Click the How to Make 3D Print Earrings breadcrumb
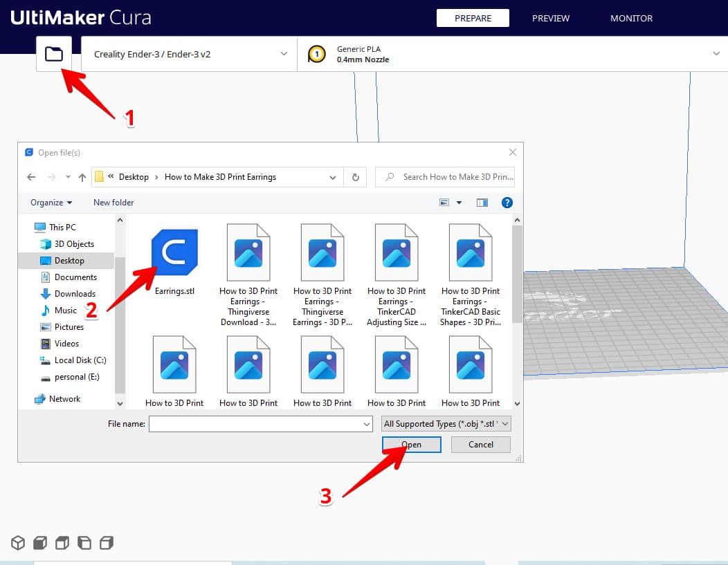 point(220,177)
